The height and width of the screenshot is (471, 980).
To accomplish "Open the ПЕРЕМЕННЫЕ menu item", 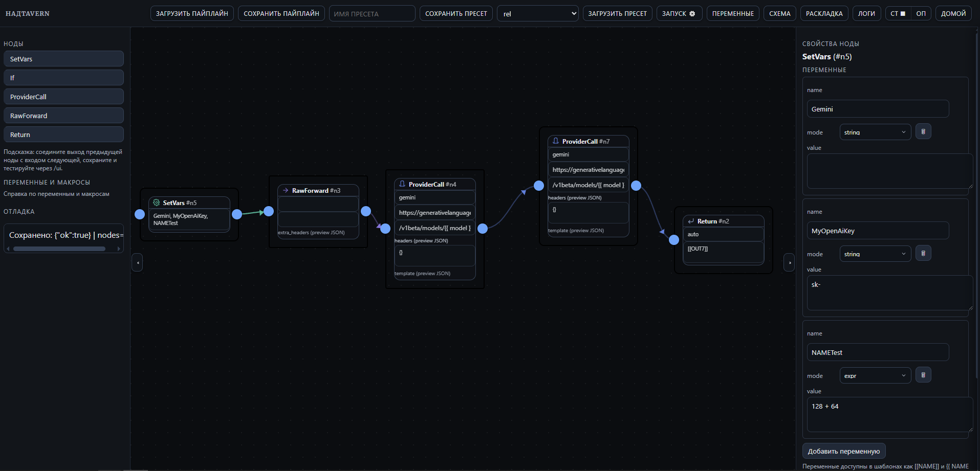I will point(733,14).
